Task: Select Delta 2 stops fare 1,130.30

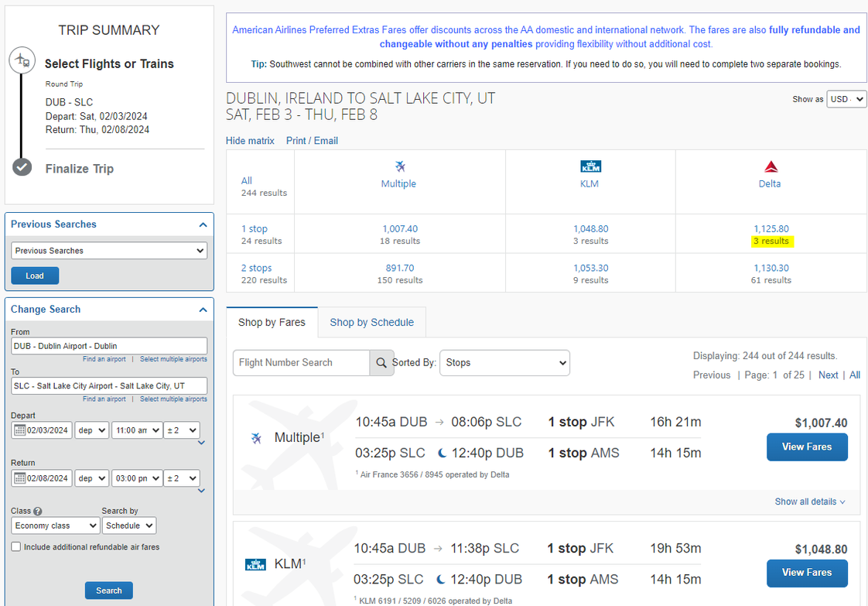Action: (x=771, y=268)
